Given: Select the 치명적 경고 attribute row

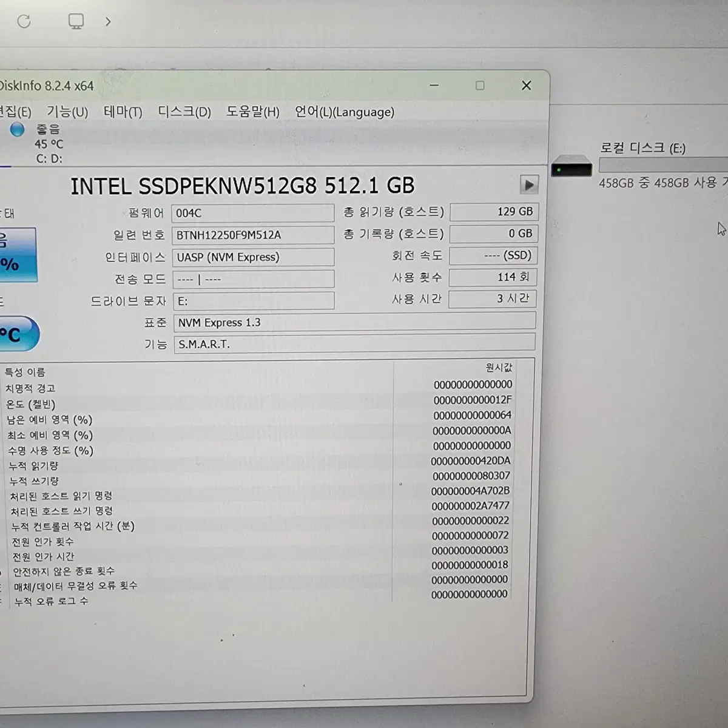Looking at the screenshot, I should coord(258,388).
